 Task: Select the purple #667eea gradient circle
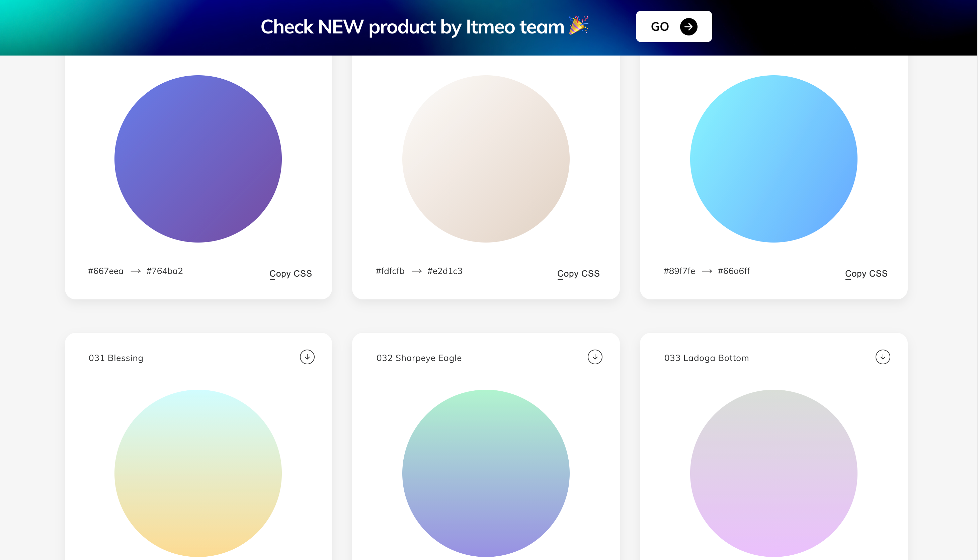[198, 159]
